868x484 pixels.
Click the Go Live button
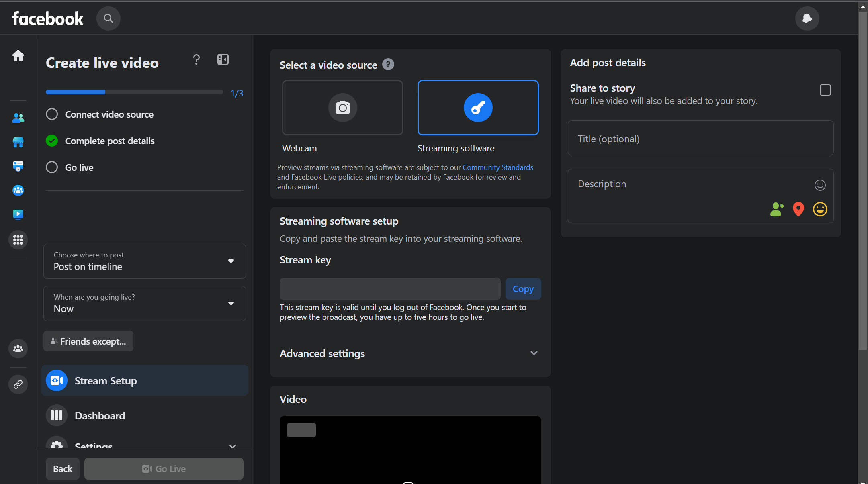click(x=164, y=469)
